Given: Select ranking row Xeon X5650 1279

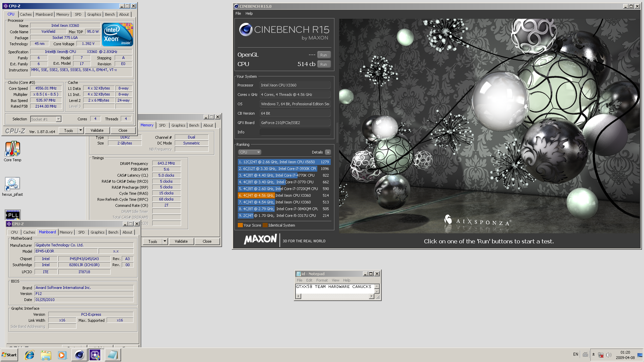Looking at the screenshot, I should pos(284,162).
